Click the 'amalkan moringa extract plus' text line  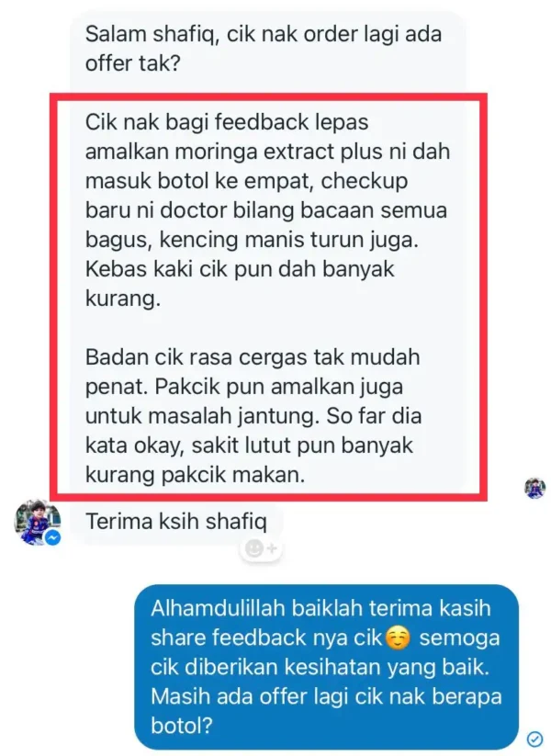point(267,152)
